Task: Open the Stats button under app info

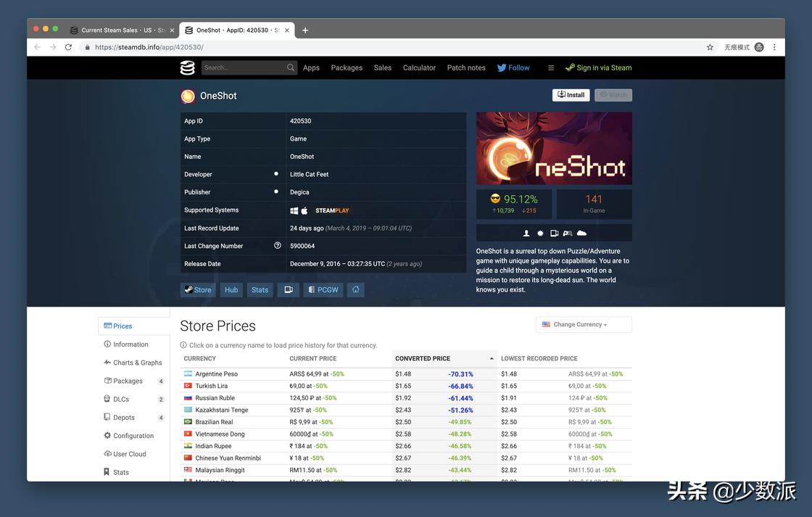Action: click(260, 290)
